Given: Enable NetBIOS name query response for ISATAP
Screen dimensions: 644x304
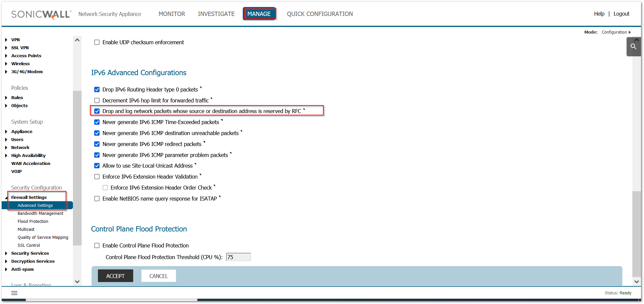Looking at the screenshot, I should click(97, 199).
